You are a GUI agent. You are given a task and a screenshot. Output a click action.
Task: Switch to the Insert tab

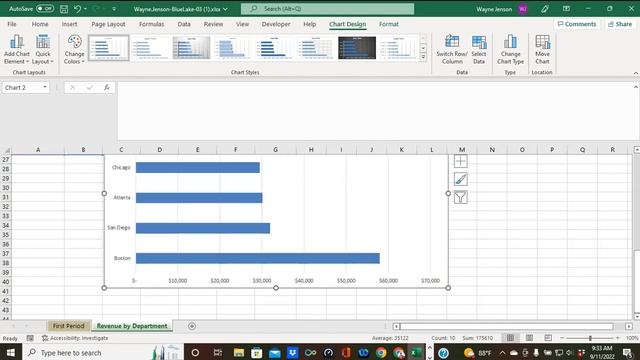tap(69, 24)
